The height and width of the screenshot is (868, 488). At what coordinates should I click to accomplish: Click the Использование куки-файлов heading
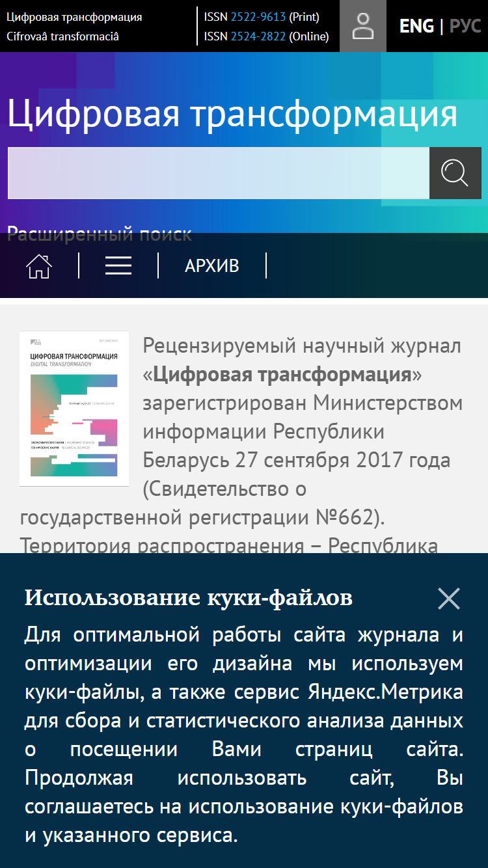[189, 597]
